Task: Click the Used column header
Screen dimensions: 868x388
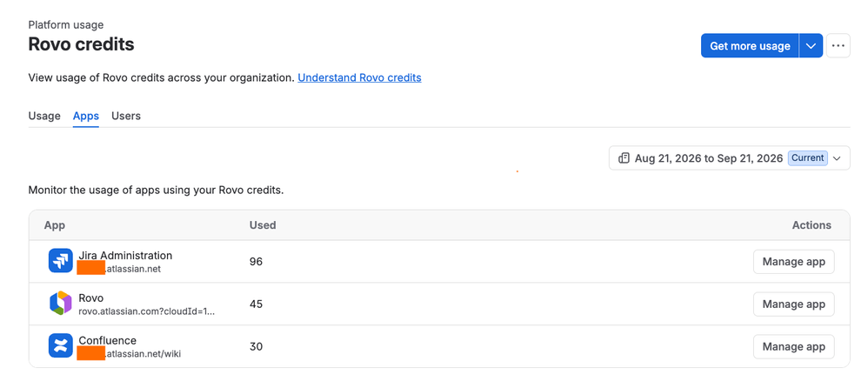Action: click(x=263, y=225)
